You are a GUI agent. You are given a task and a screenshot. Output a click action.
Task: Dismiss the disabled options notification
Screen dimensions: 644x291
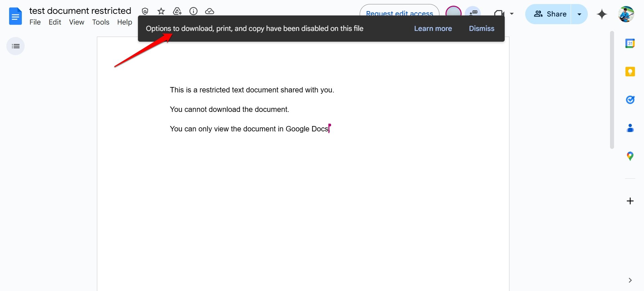coord(481,29)
